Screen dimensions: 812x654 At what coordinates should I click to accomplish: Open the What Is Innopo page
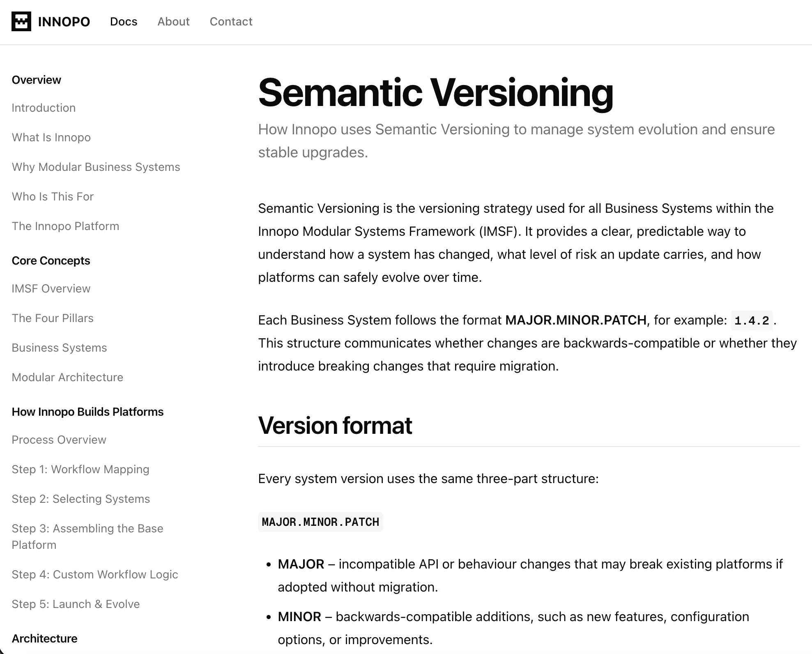pyautogui.click(x=51, y=137)
